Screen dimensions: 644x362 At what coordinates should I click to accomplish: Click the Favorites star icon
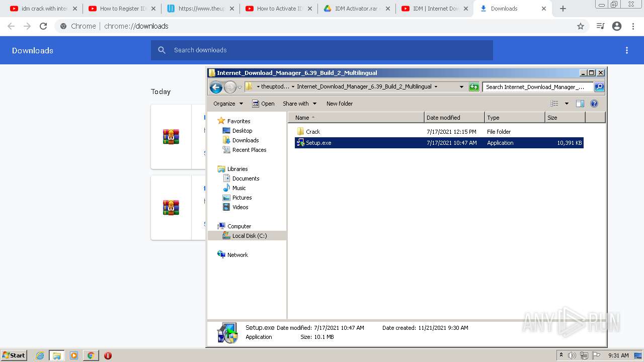221,121
